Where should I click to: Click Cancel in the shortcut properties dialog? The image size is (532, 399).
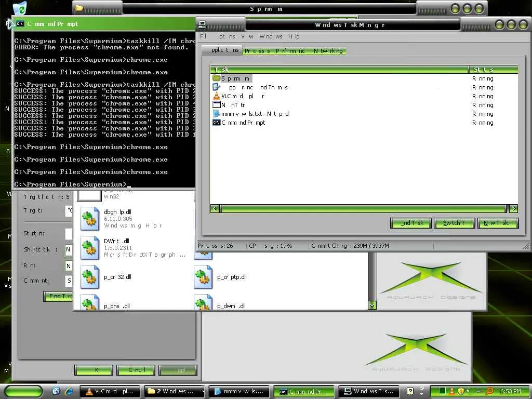(x=136, y=370)
